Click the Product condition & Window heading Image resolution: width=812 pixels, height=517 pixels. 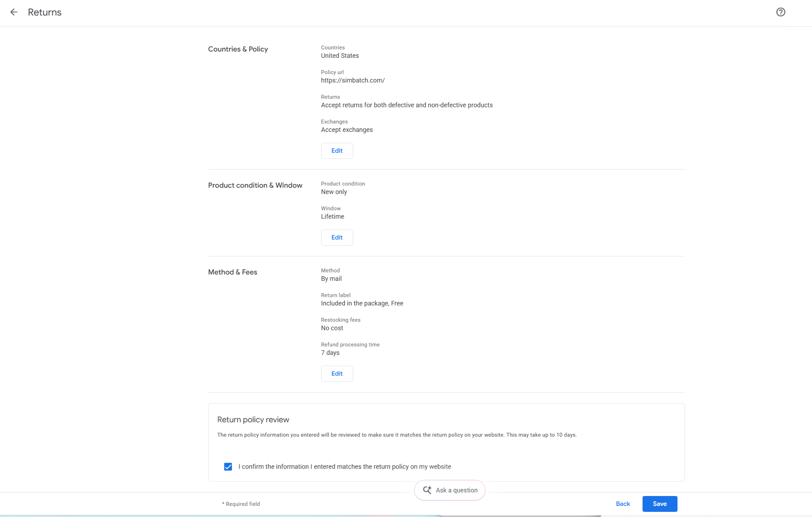[255, 185]
